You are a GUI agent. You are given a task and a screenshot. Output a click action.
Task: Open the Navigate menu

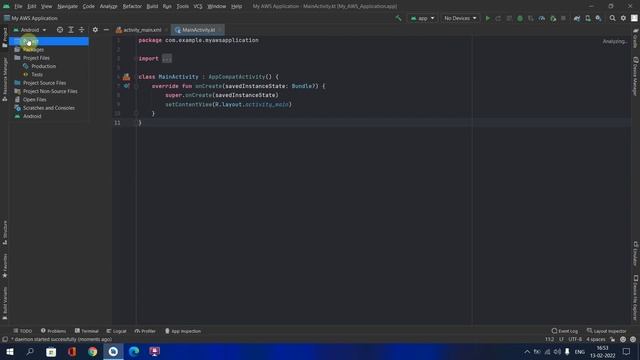click(x=67, y=6)
